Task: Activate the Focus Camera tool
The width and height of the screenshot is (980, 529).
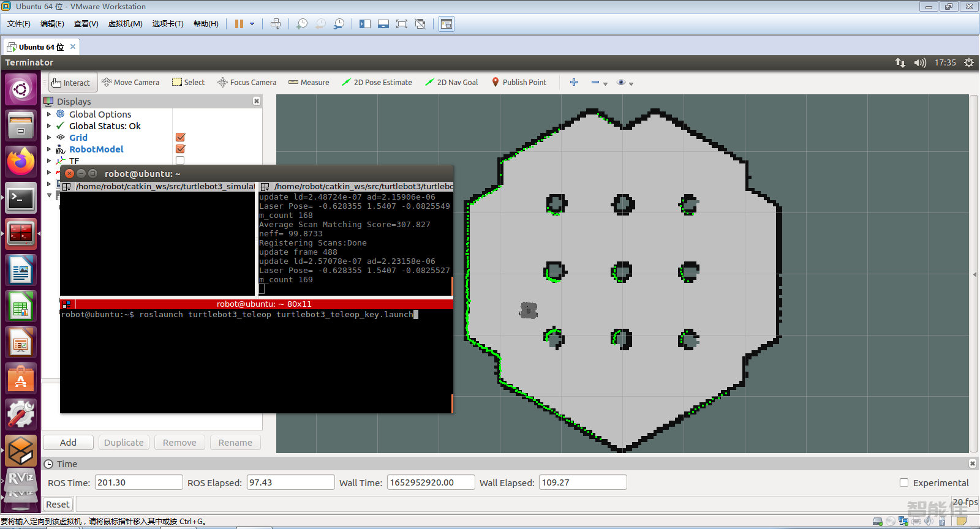Action: click(247, 83)
